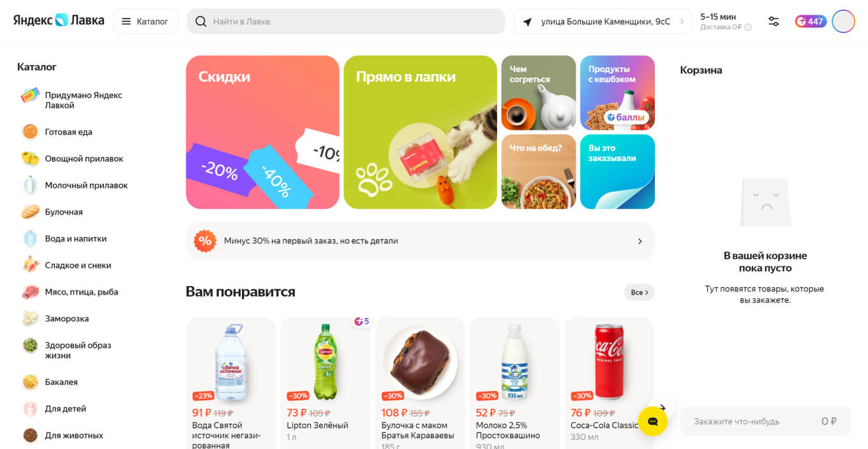Open the user profile avatar

(x=843, y=22)
